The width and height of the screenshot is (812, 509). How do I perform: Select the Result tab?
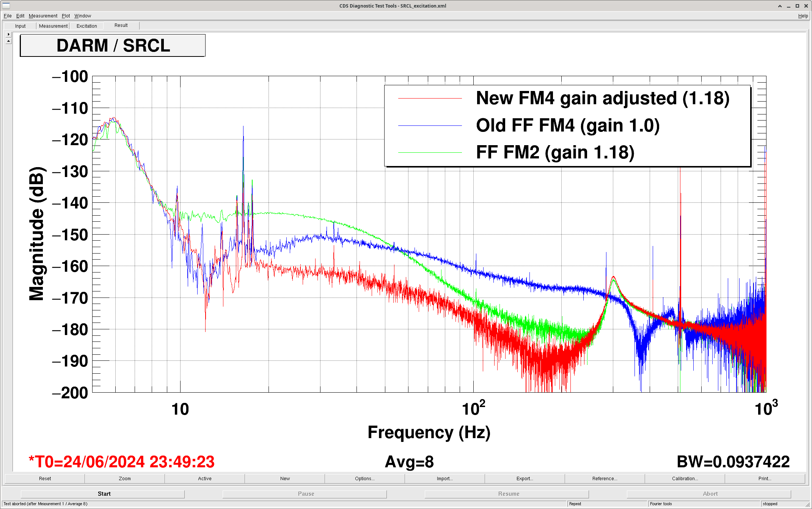(121, 25)
